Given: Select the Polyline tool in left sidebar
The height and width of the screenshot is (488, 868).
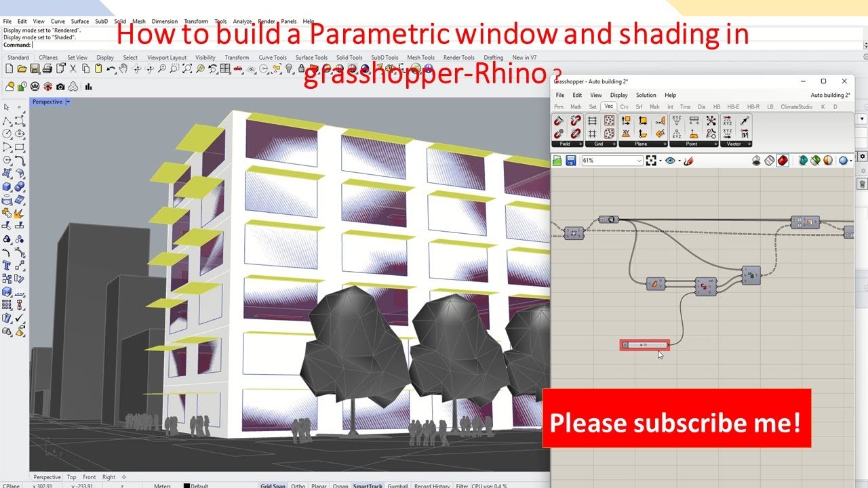Looking at the screenshot, I should 6,120.
